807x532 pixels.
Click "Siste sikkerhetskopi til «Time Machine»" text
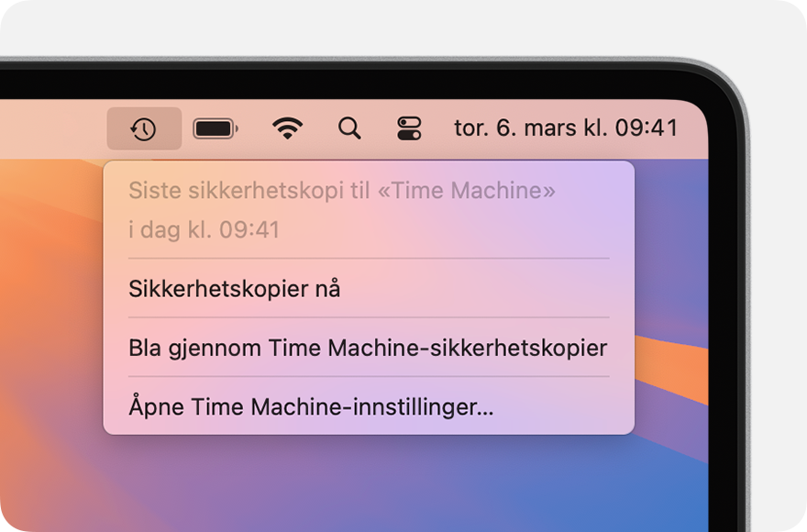[x=342, y=191]
